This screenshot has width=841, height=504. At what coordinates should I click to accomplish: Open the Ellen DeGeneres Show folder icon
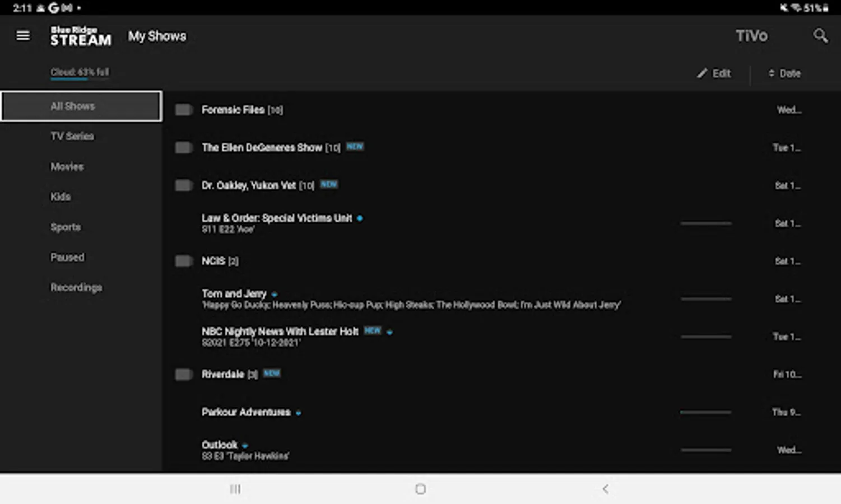click(184, 147)
